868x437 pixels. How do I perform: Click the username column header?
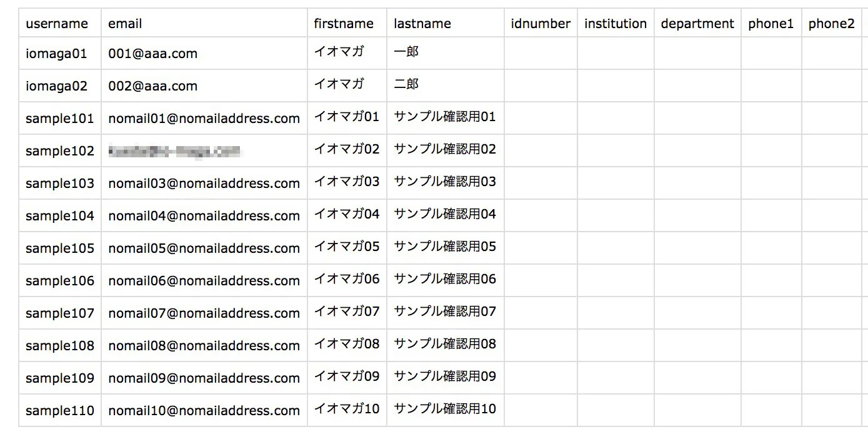(x=57, y=24)
